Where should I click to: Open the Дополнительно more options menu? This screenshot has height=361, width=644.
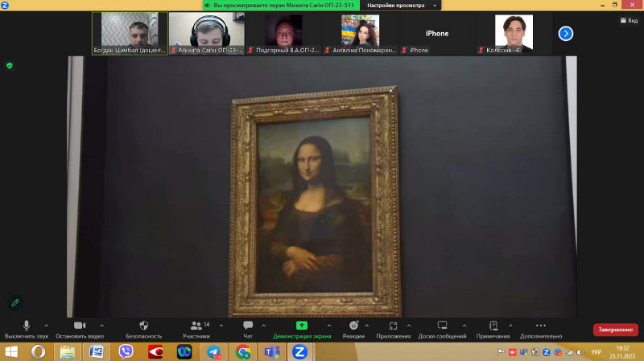541,330
